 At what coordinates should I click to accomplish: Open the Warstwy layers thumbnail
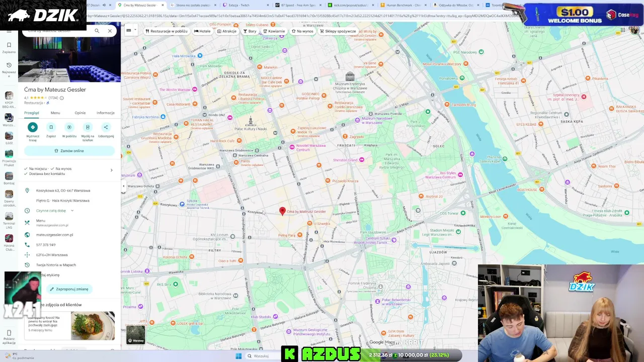pyautogui.click(x=135, y=335)
